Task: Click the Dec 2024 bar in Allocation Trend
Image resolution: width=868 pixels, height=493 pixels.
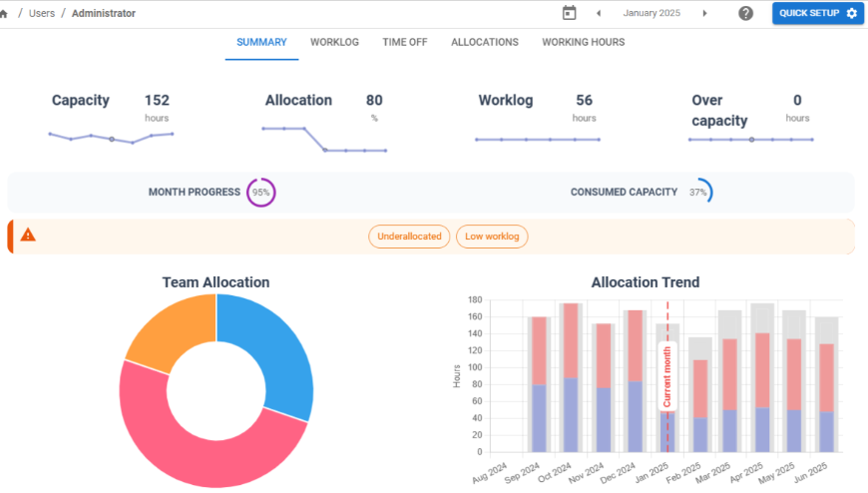Action: point(635,381)
